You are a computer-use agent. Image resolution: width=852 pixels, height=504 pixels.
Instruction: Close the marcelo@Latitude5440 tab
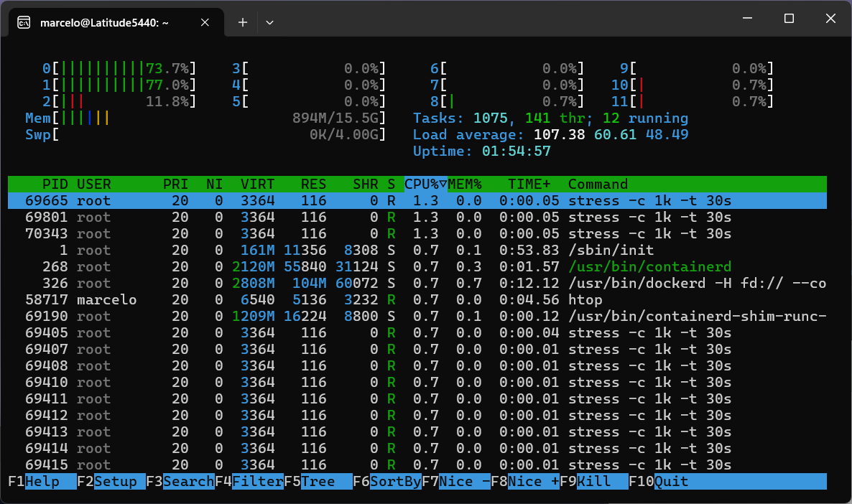click(205, 22)
